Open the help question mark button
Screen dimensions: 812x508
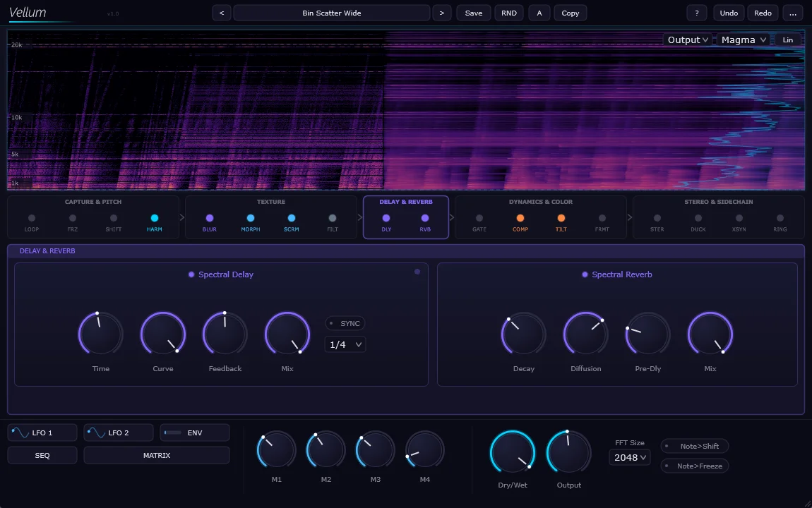coord(696,13)
